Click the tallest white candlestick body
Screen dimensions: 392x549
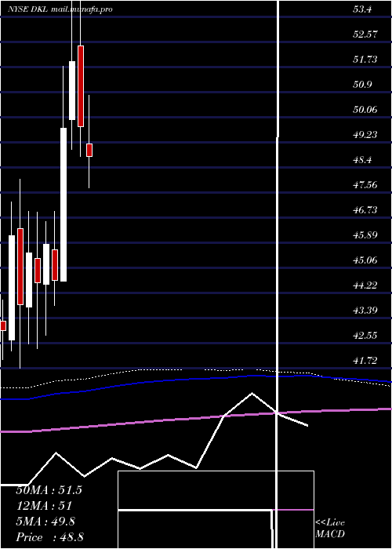click(x=64, y=205)
